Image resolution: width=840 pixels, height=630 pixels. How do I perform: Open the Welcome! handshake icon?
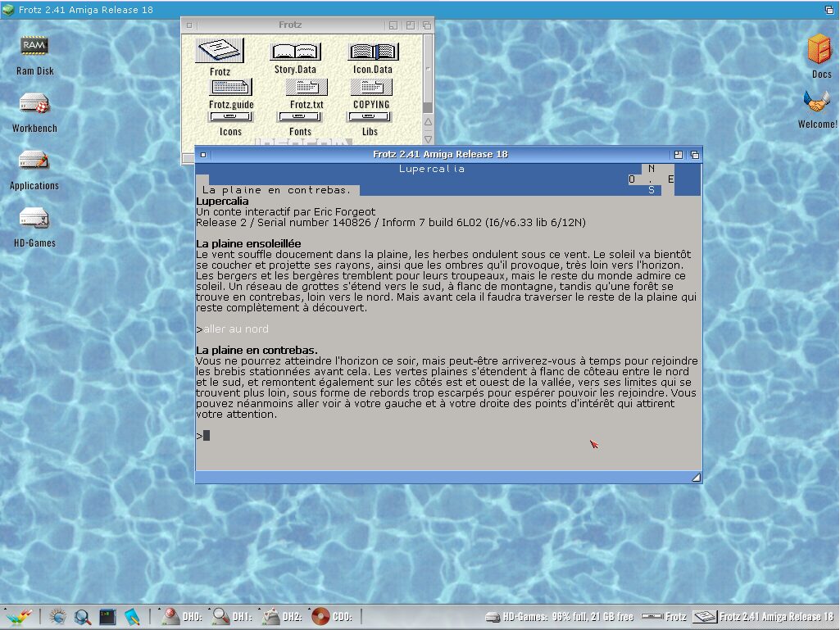click(817, 102)
